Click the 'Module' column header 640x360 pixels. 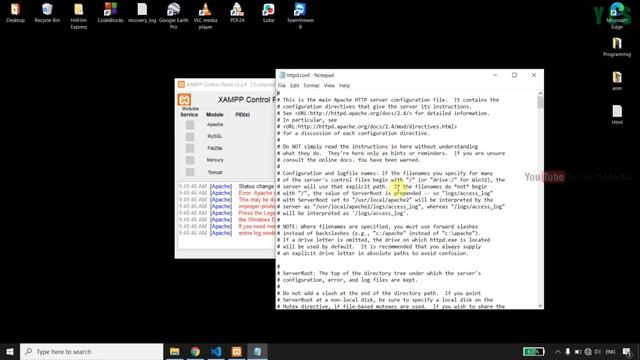click(215, 115)
